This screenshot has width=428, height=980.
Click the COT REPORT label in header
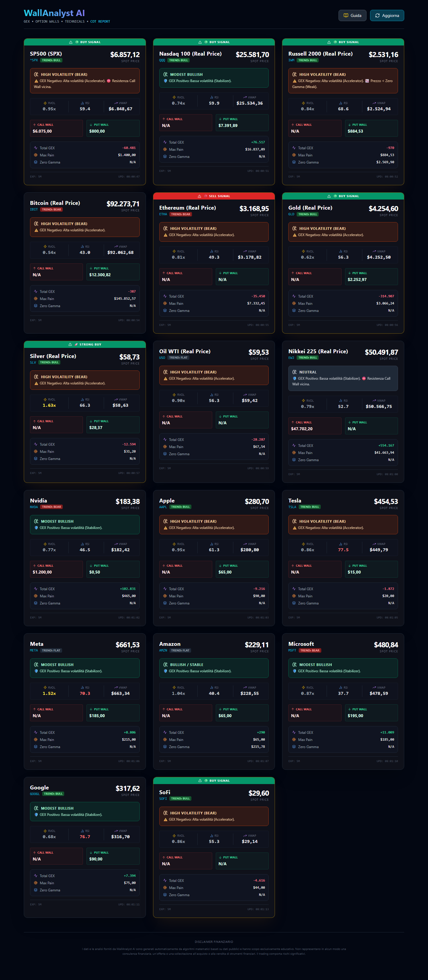100,22
